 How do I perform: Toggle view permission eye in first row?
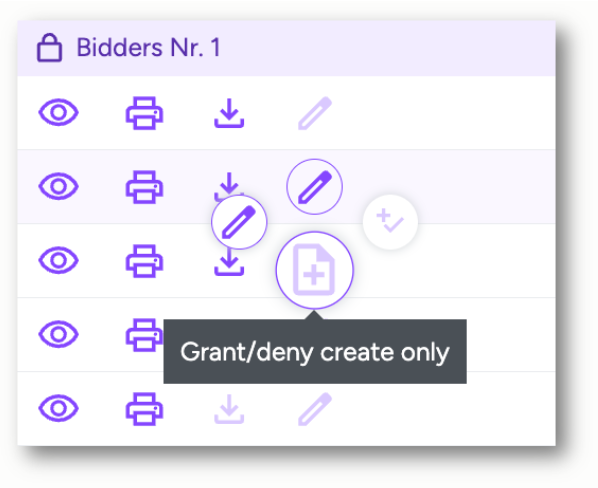pos(58,112)
